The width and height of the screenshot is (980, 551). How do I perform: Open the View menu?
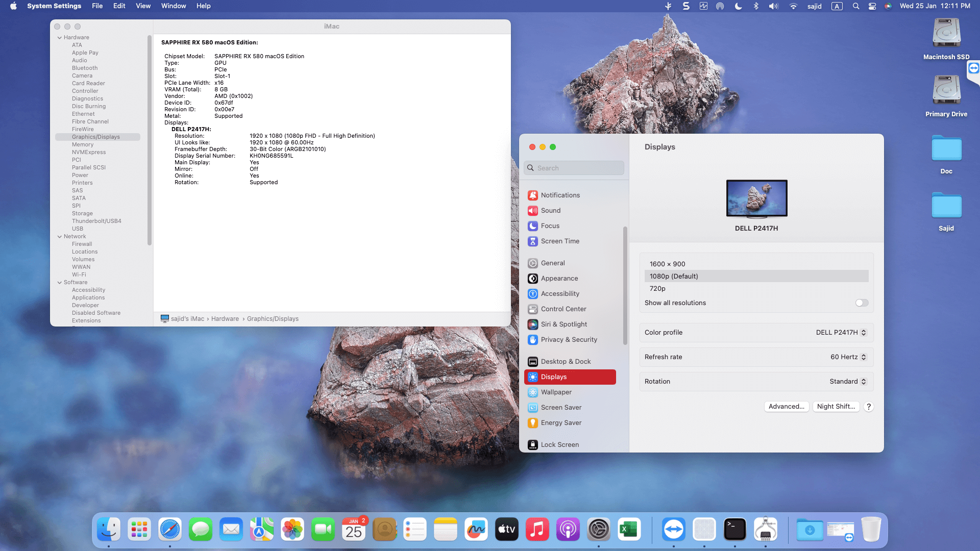143,6
